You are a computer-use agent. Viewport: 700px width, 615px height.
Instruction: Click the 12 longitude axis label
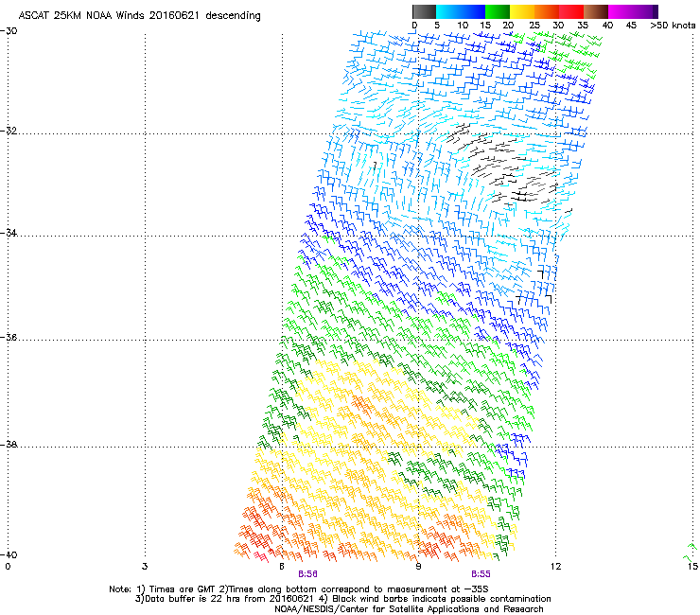click(x=555, y=567)
